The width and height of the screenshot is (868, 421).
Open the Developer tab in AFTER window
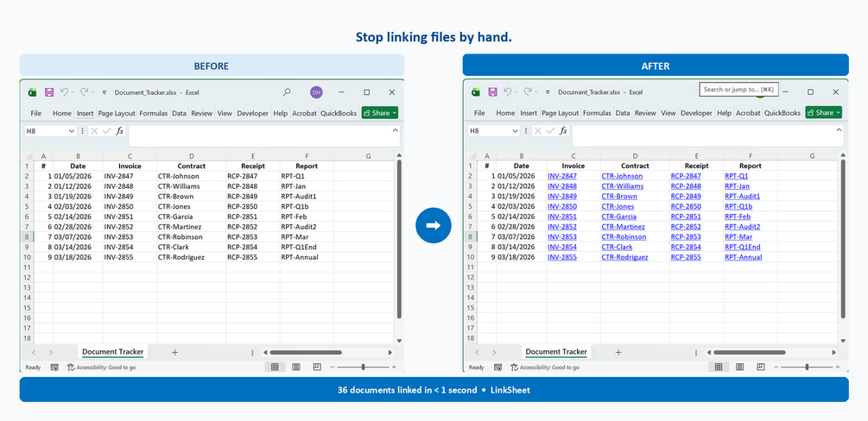696,113
